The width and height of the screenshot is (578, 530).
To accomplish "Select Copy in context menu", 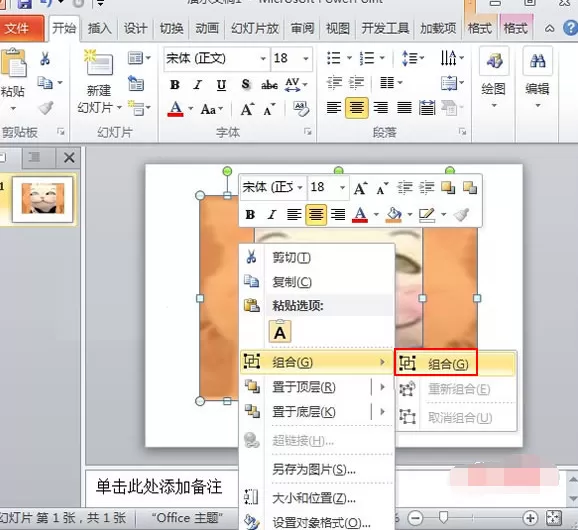I will (x=317, y=282).
